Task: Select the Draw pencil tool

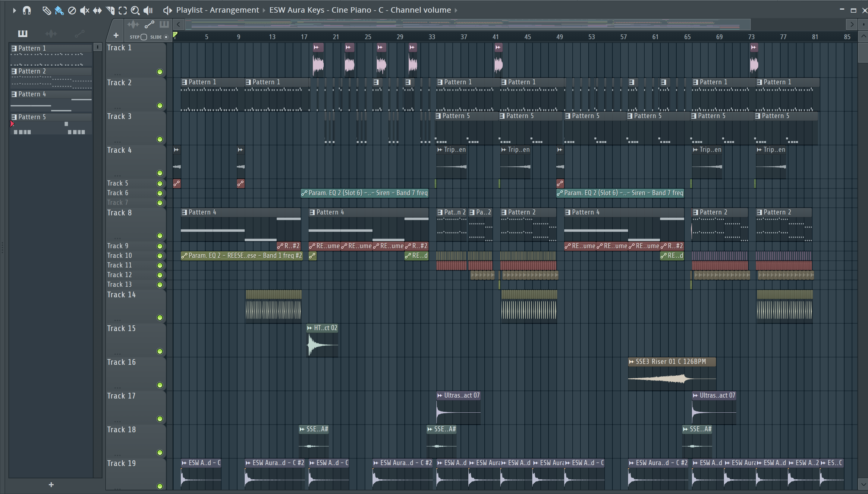Action: (46, 10)
